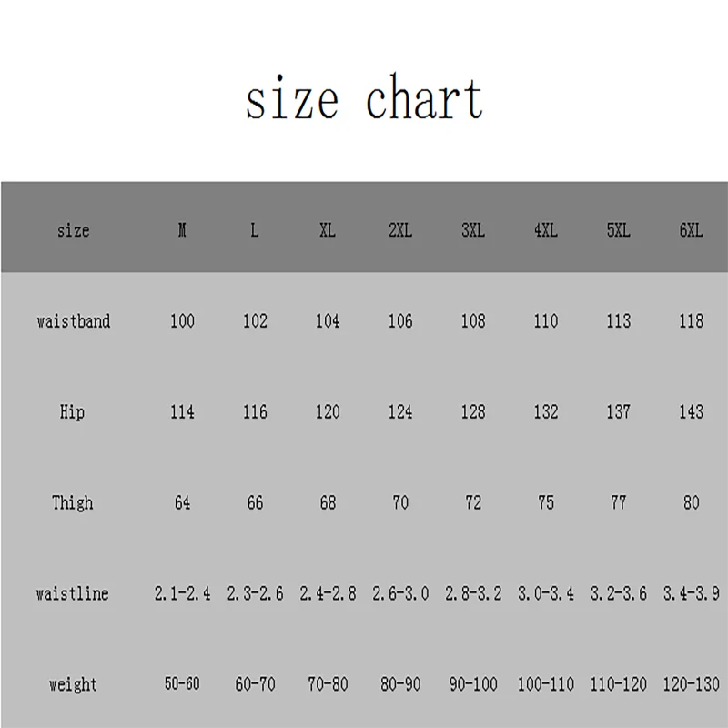Click the "waistband" row label

(73, 321)
